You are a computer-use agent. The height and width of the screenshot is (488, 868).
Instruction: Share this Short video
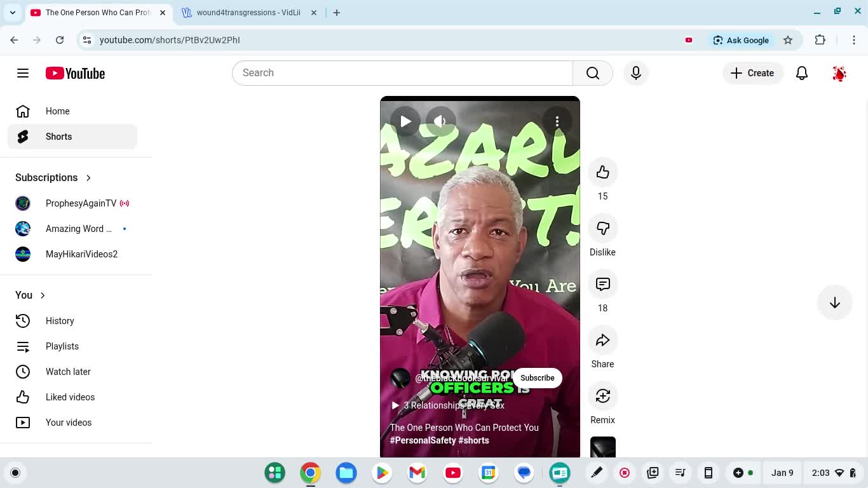click(x=602, y=341)
